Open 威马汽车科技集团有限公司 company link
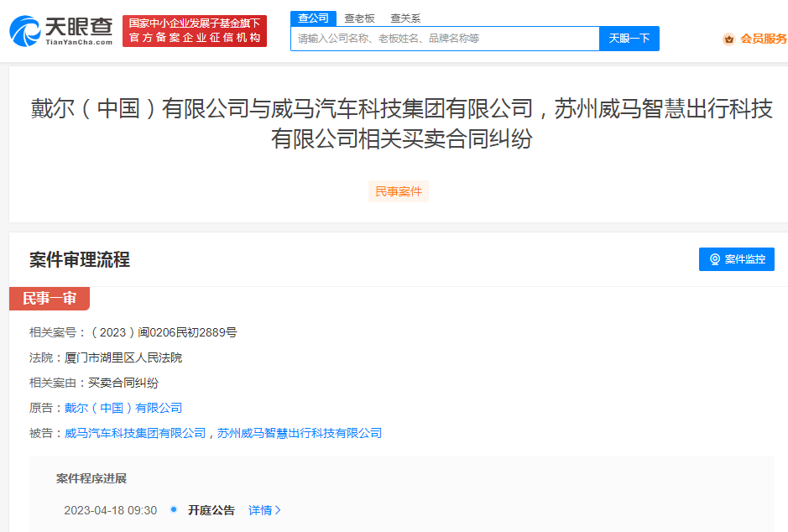This screenshot has width=788, height=532. tap(134, 433)
